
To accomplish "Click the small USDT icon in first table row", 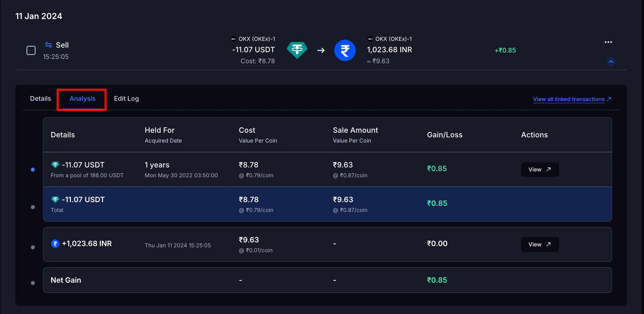I will [55, 165].
